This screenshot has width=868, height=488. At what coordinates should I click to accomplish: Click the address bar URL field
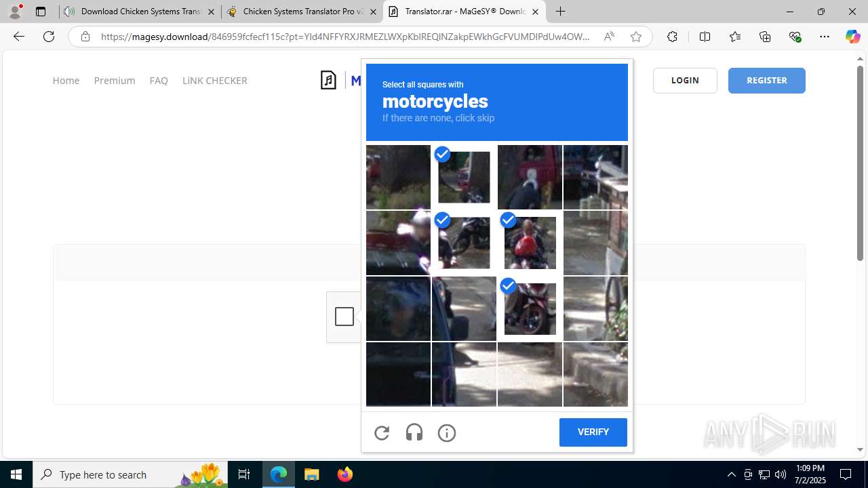click(x=346, y=37)
